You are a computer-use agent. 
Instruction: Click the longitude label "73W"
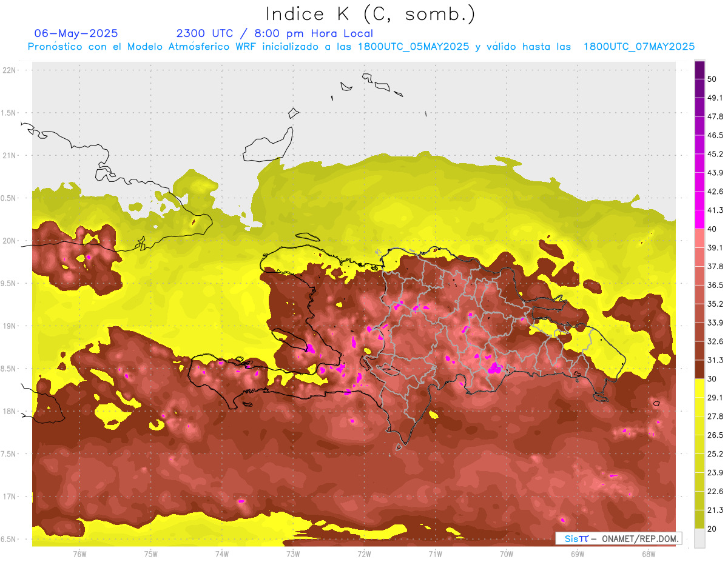293,554
